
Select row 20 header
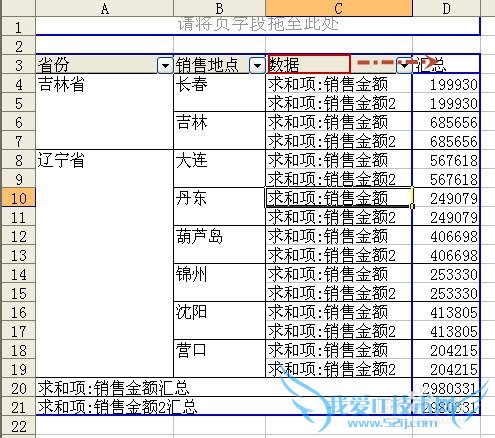[18, 388]
